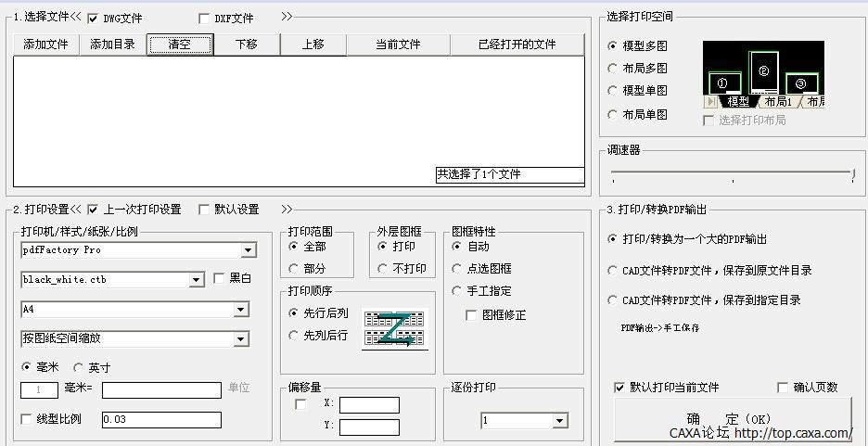Enable the DXF文件 checkbox
Screen dimensions: 868x446
tap(205, 19)
